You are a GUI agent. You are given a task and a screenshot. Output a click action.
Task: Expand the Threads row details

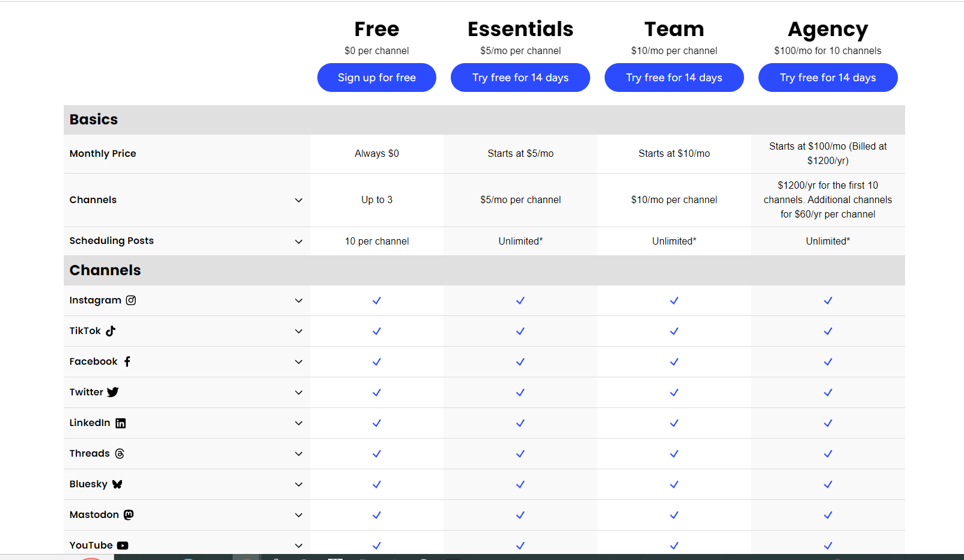[x=299, y=454]
